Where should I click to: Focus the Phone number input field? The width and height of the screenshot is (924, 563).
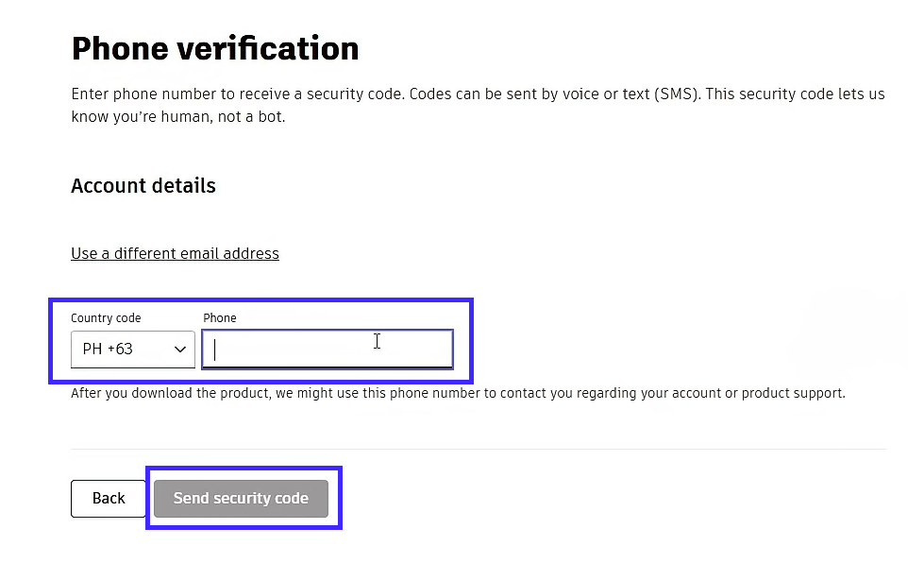coord(327,350)
